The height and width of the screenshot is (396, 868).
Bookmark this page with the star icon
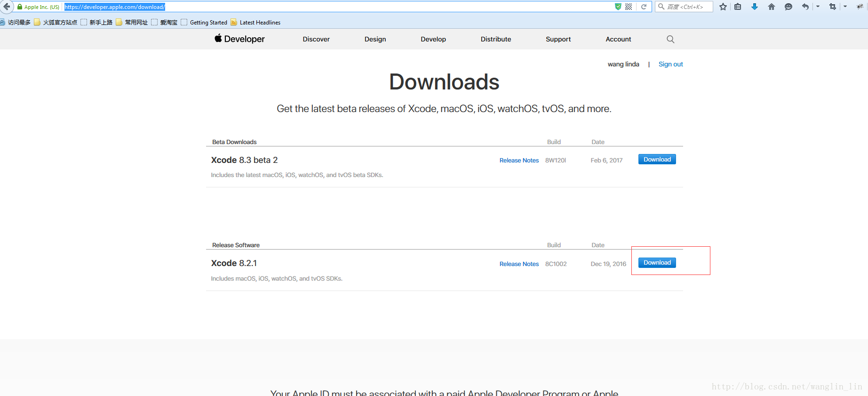[723, 7]
